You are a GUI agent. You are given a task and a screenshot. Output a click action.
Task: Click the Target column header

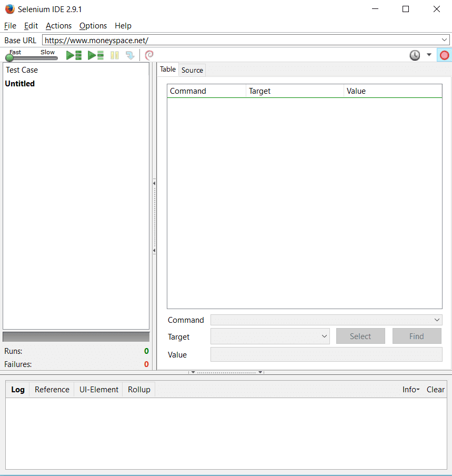pyautogui.click(x=295, y=91)
